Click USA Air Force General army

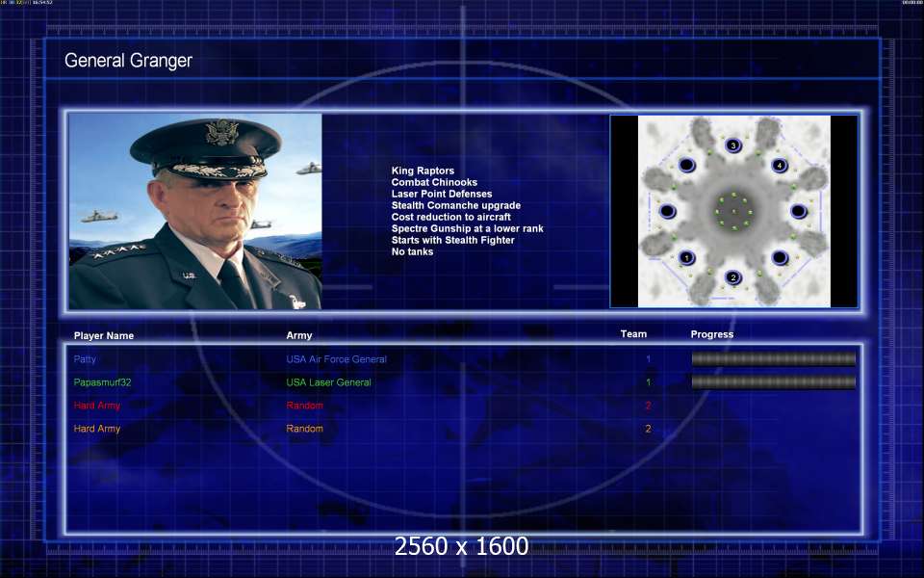[x=337, y=359]
